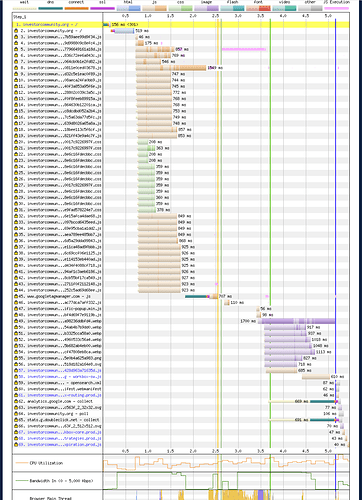Click the purple image bar on row 49
The width and height of the screenshot is (362, 500).
pos(296,321)
